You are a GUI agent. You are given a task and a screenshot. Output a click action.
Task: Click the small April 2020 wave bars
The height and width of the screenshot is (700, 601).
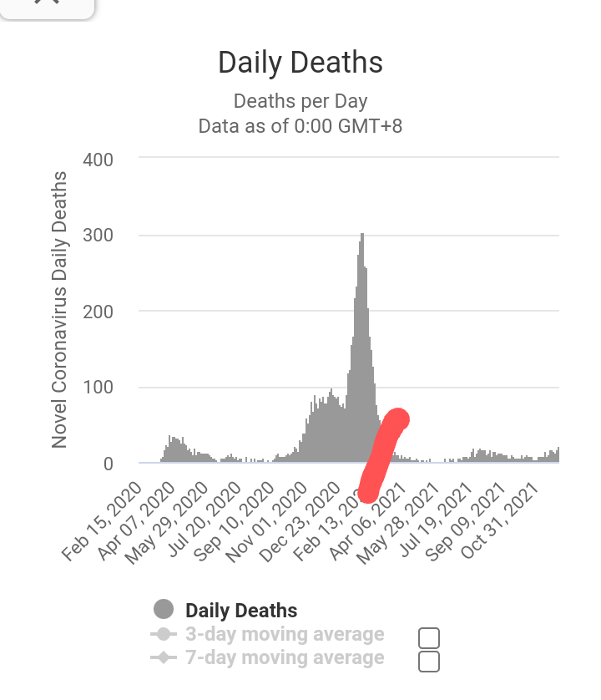177,449
